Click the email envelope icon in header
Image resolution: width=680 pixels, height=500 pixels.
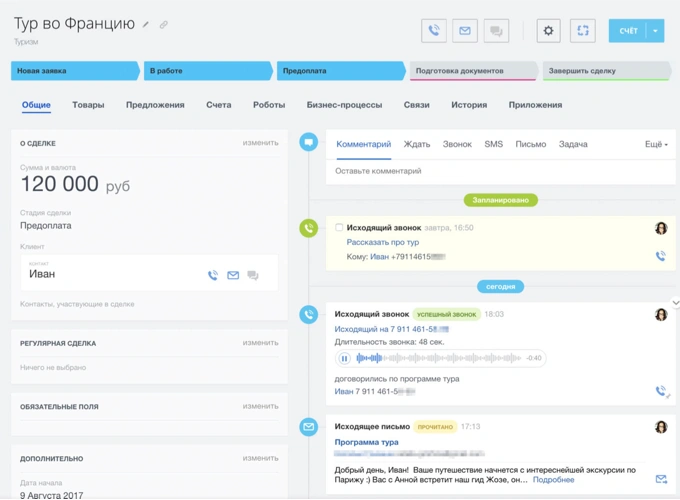click(x=465, y=31)
